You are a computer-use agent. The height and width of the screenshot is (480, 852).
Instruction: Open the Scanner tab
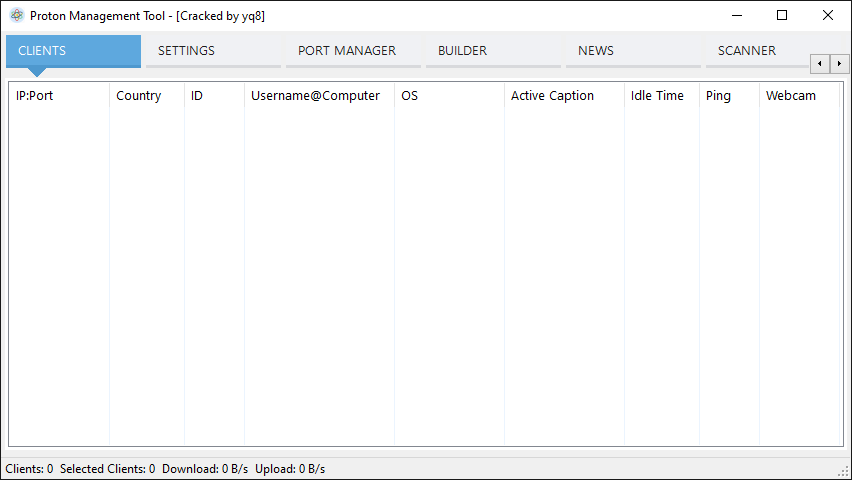746,51
